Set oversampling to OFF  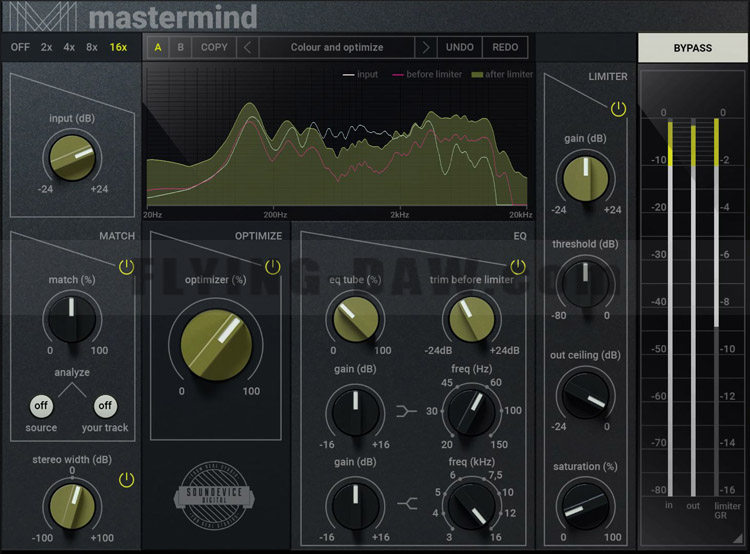pos(20,47)
